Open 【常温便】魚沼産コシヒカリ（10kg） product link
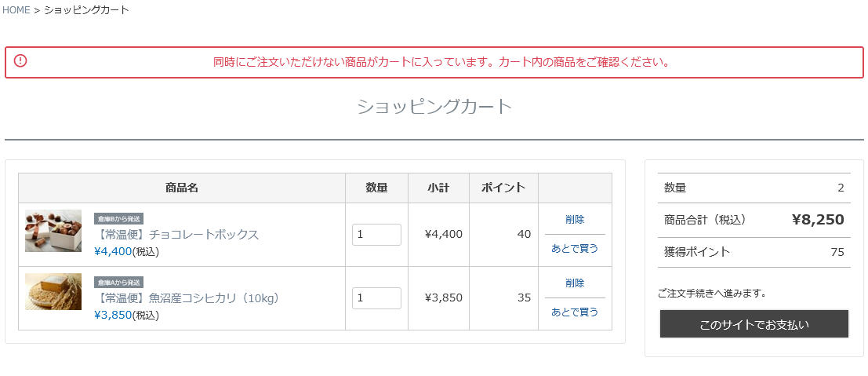The height and width of the screenshot is (376, 868). point(187,298)
